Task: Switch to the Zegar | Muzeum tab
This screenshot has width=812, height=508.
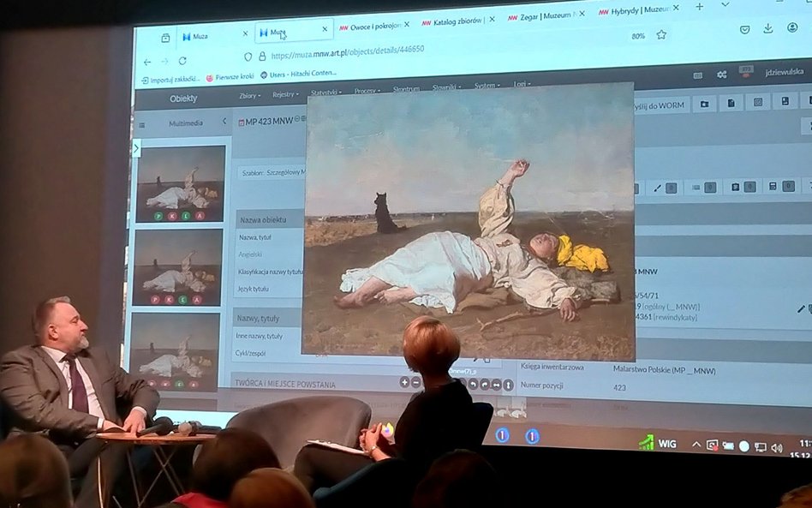Action: point(546,17)
